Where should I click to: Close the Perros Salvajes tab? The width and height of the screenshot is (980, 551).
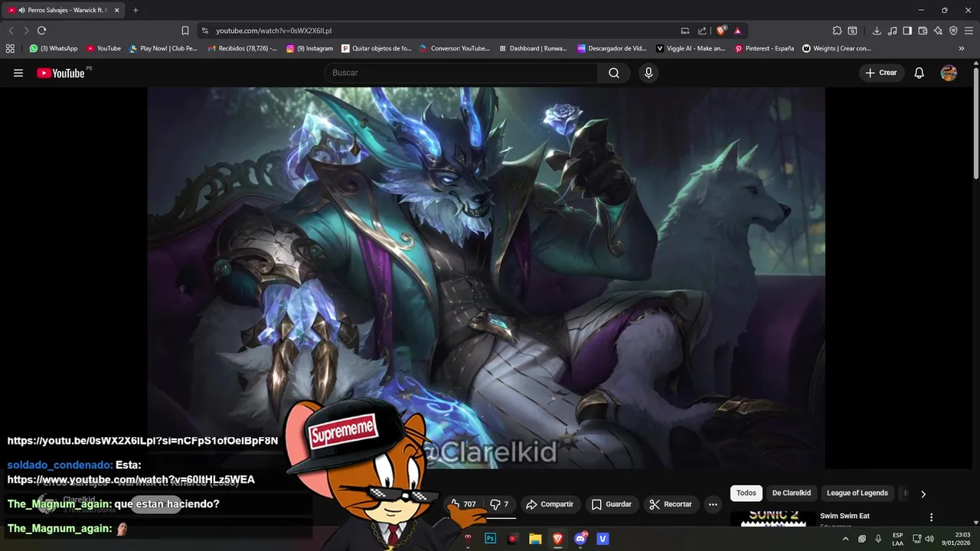116,10
